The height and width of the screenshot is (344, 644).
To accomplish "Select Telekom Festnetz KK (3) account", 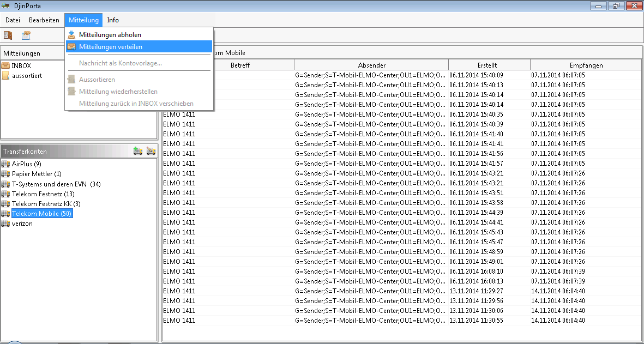I will 46,203.
